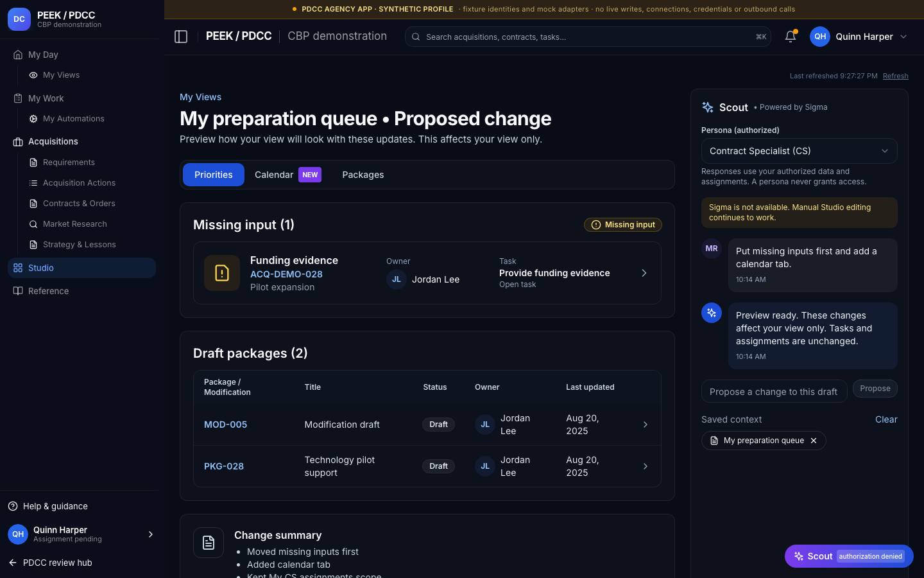924x578 pixels.
Task: Click the Scout assistant avatar in chat
Action: (x=712, y=313)
